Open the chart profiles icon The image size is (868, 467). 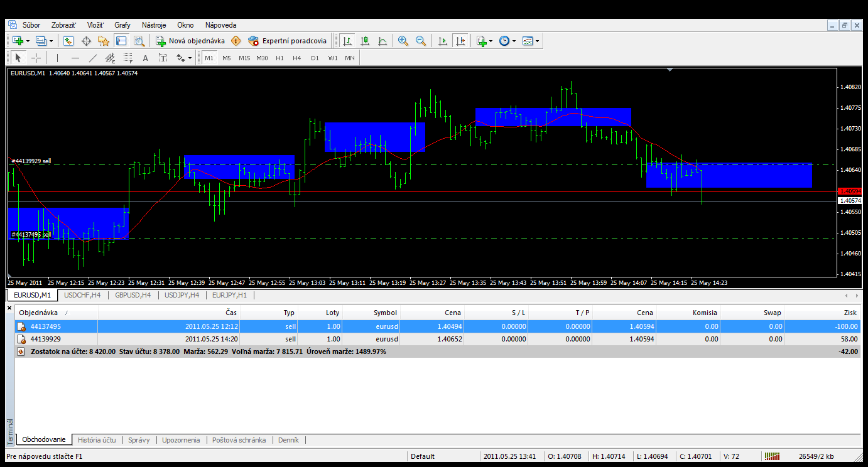point(41,41)
